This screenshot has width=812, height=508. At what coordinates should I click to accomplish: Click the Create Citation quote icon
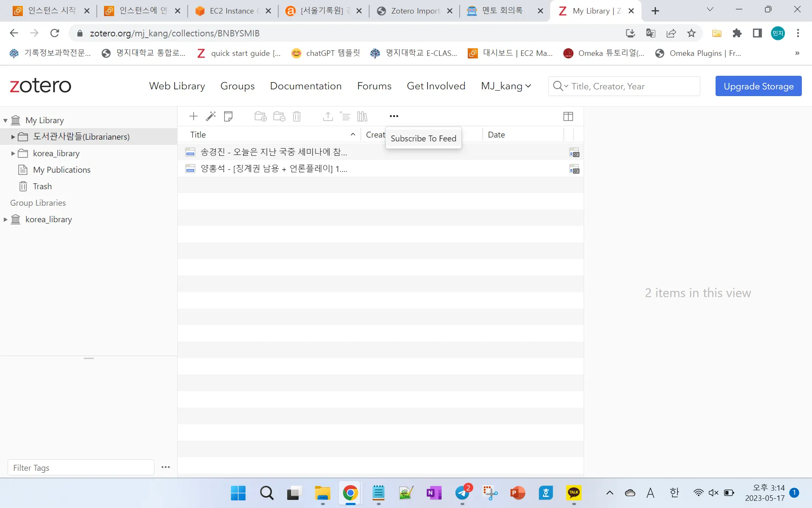[345, 116]
